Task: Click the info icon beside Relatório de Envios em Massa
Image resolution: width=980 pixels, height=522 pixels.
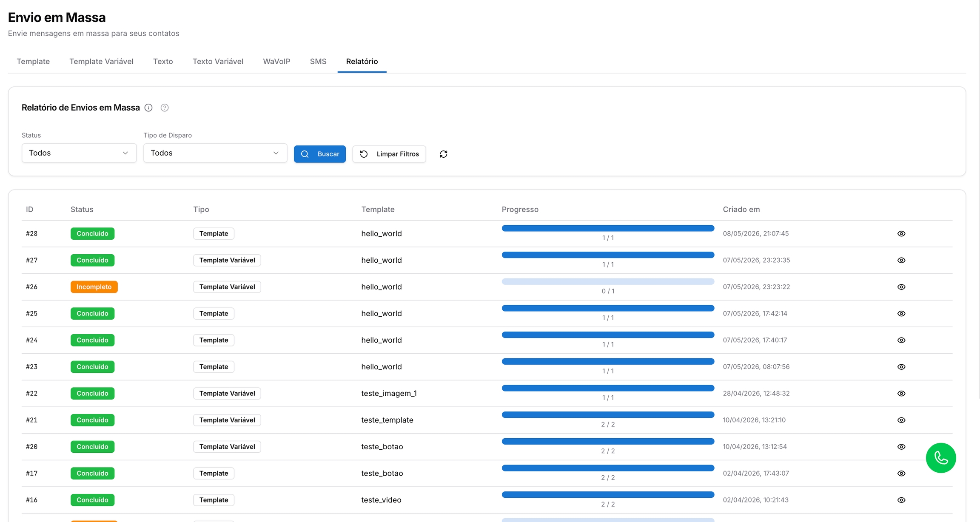Action: point(148,108)
